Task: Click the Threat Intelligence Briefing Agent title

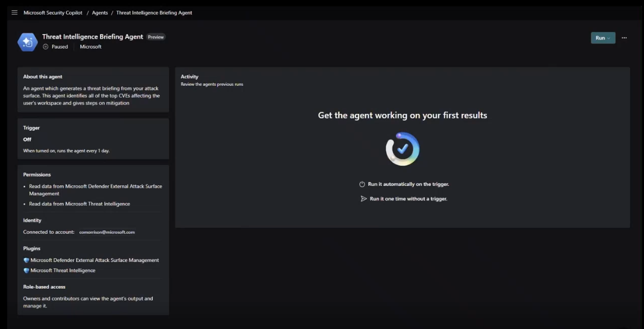Action: [x=93, y=36]
